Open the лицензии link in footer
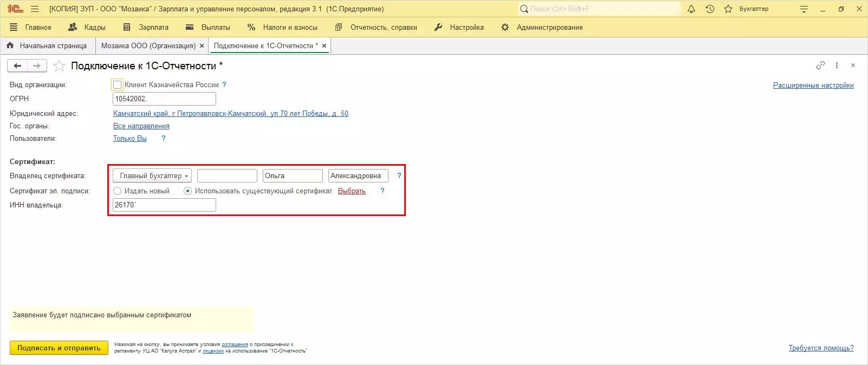Viewport: 868px width, 365px height. point(213,351)
